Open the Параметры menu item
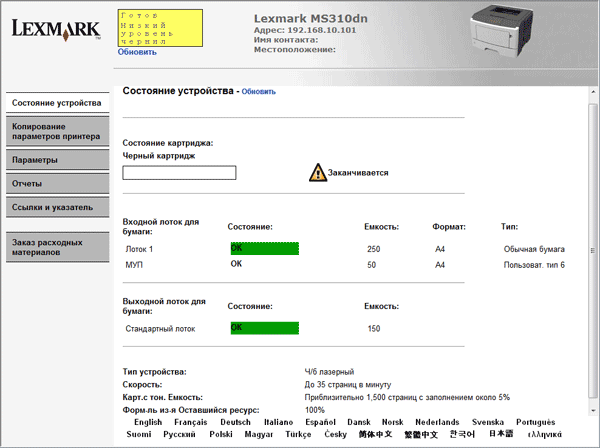Viewport: 600px width, 448px height. (57, 160)
